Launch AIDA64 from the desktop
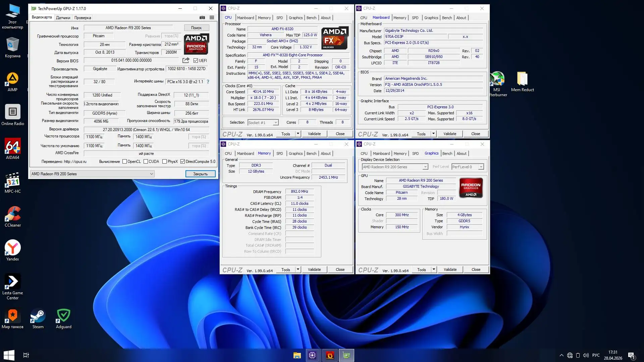Image resolution: width=644 pixels, height=362 pixels. coord(12,149)
